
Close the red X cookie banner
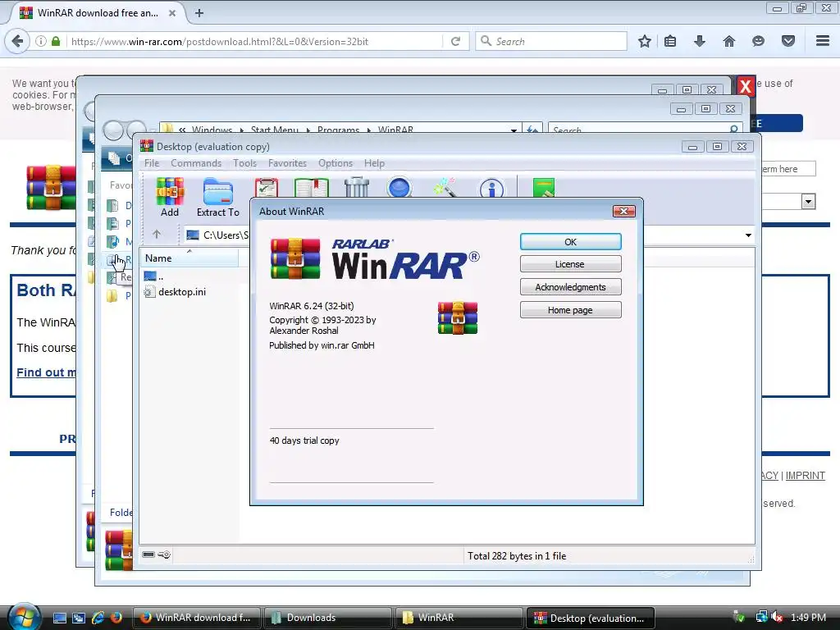745,86
